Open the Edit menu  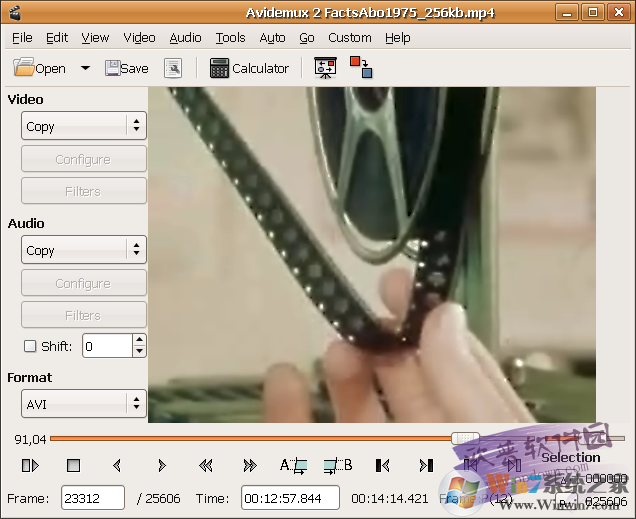click(57, 38)
